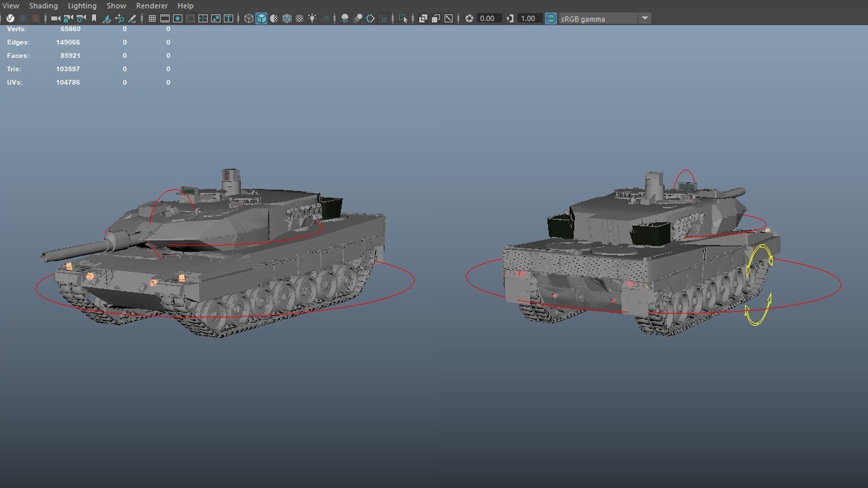This screenshot has height=488, width=868.
Task: Toggle the Film Gate icon
Action: 165,19
